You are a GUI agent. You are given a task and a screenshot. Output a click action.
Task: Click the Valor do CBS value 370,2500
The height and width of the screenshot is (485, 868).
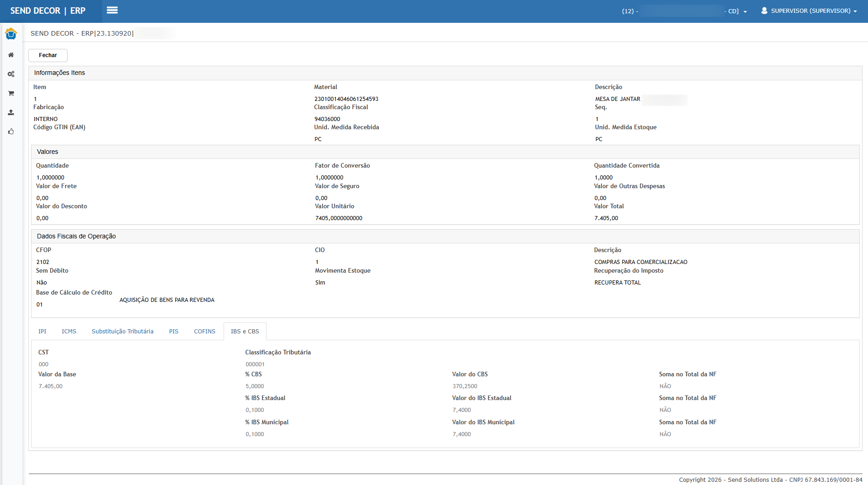(x=465, y=386)
